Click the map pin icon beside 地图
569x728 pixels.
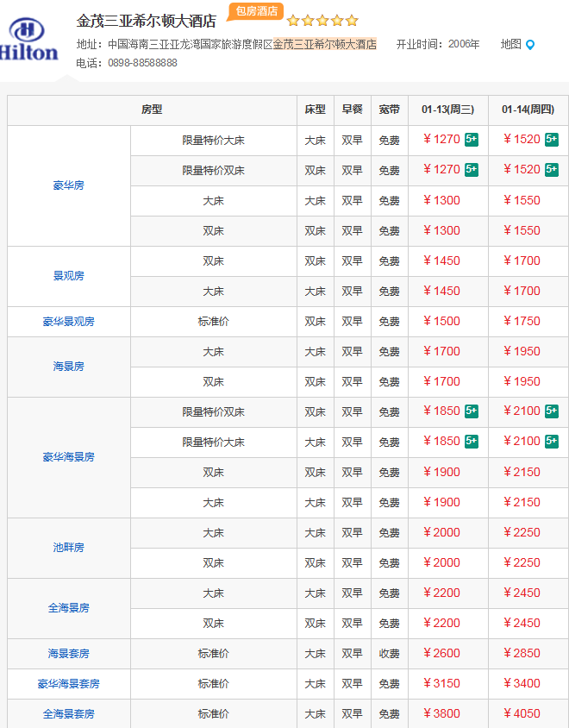(x=530, y=45)
